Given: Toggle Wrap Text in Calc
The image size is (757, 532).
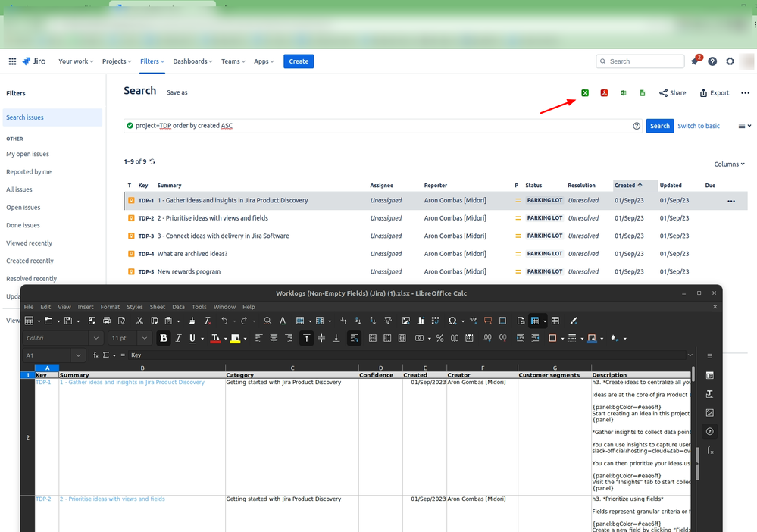Looking at the screenshot, I should [x=355, y=338].
